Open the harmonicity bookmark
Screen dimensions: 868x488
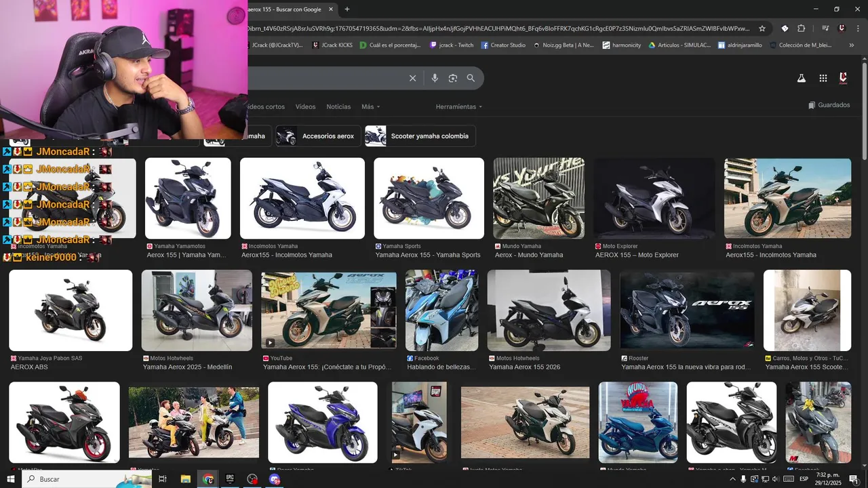(x=621, y=45)
